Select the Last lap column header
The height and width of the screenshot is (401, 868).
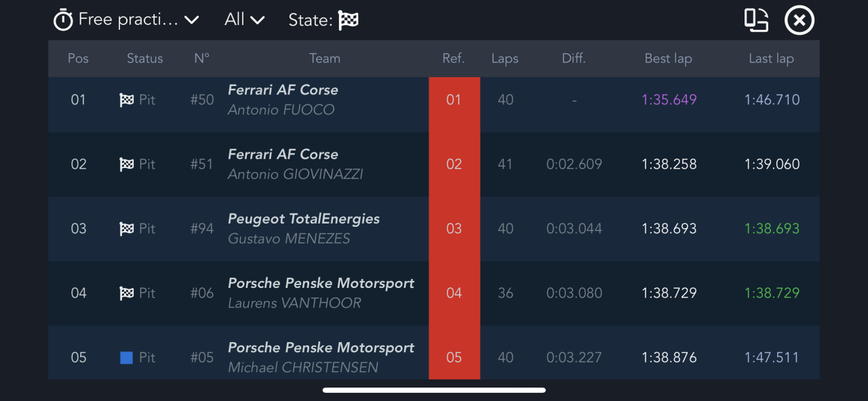coord(771,58)
